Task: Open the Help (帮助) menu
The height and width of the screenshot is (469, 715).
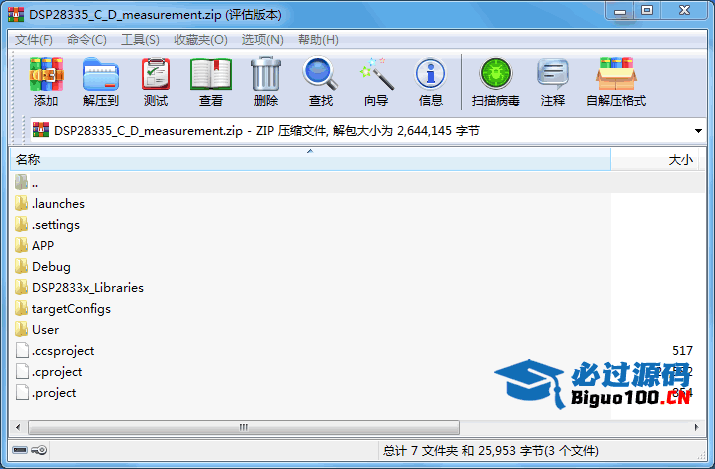Action: 318,40
